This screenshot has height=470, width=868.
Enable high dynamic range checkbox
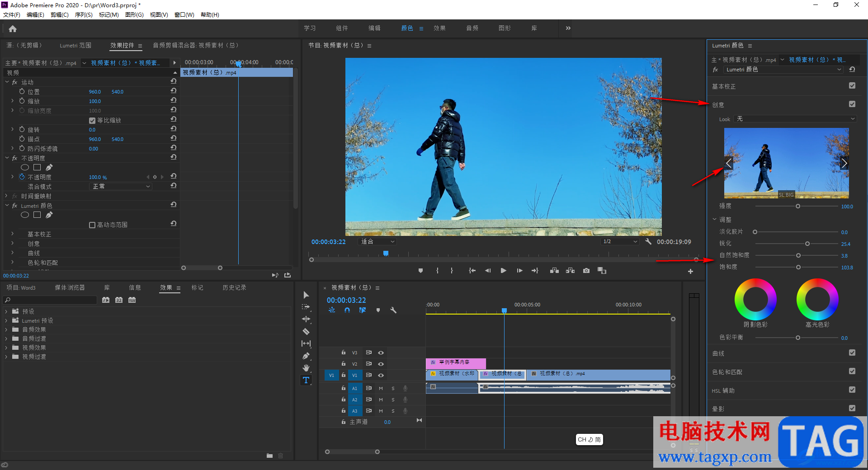(92, 225)
